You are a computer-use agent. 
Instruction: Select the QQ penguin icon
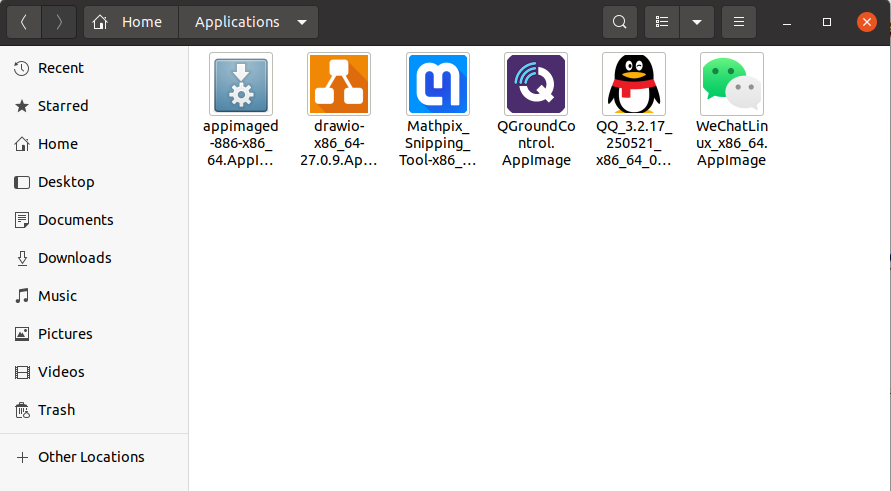pos(634,84)
